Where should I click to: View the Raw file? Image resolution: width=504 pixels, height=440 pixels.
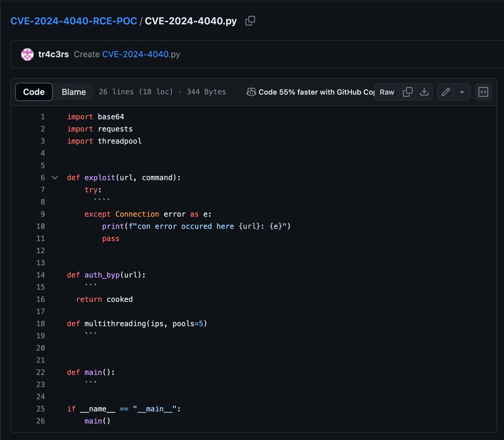tap(387, 92)
